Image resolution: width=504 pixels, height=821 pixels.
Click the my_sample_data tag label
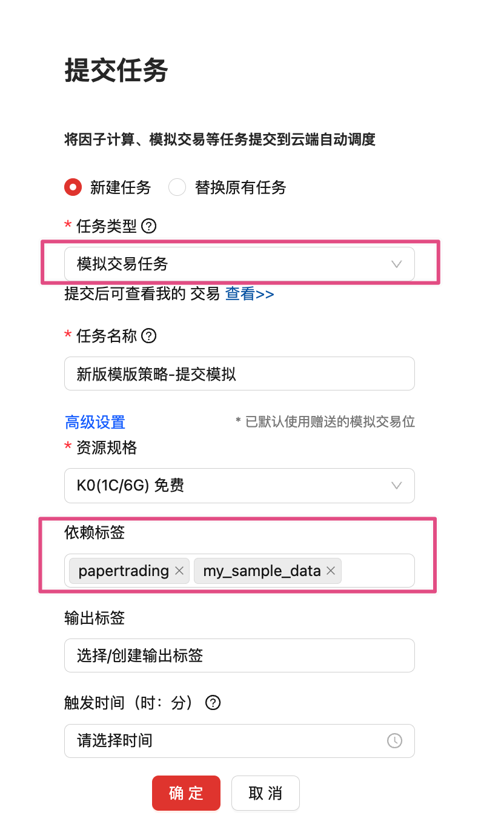coord(262,571)
